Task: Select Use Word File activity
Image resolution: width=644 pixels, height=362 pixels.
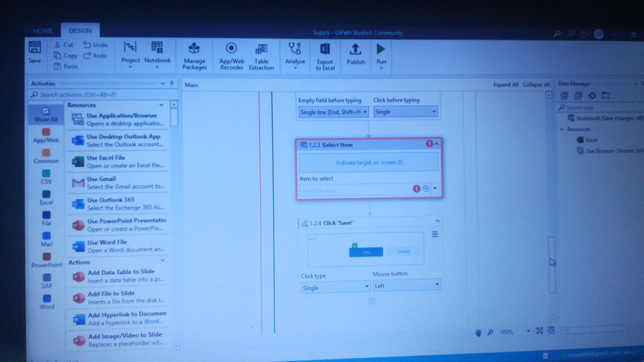Action: coord(118,246)
